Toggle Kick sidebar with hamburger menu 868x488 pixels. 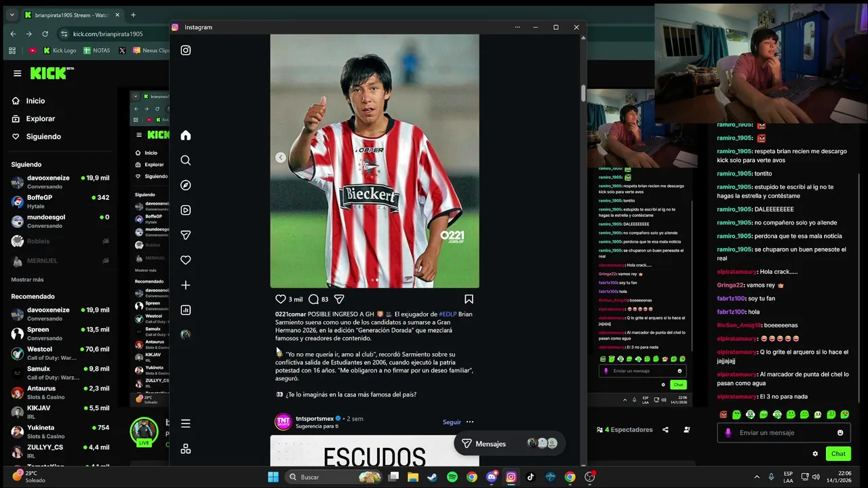click(x=18, y=73)
